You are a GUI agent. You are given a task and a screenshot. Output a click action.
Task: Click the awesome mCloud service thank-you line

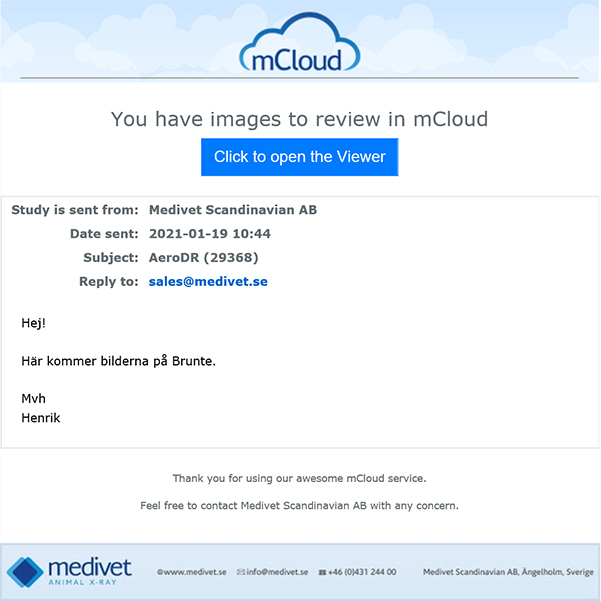299,478
